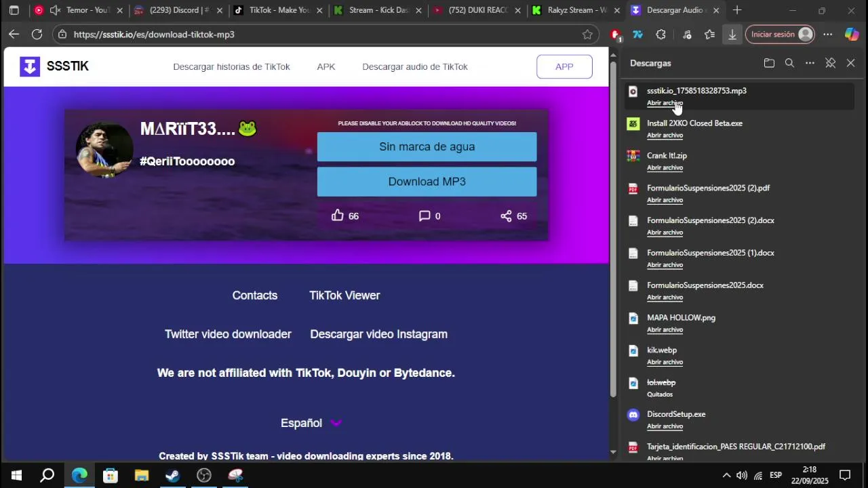Open more options in Descargas panel

[x=810, y=63]
